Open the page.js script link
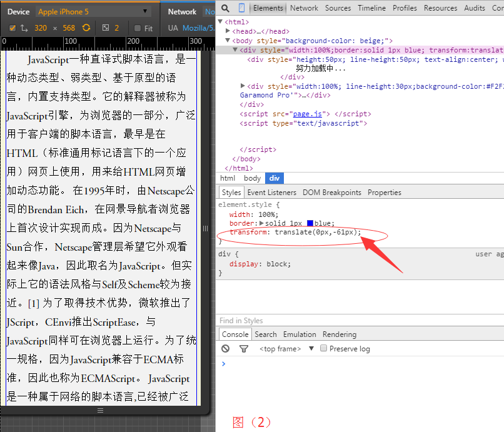 pos(307,114)
